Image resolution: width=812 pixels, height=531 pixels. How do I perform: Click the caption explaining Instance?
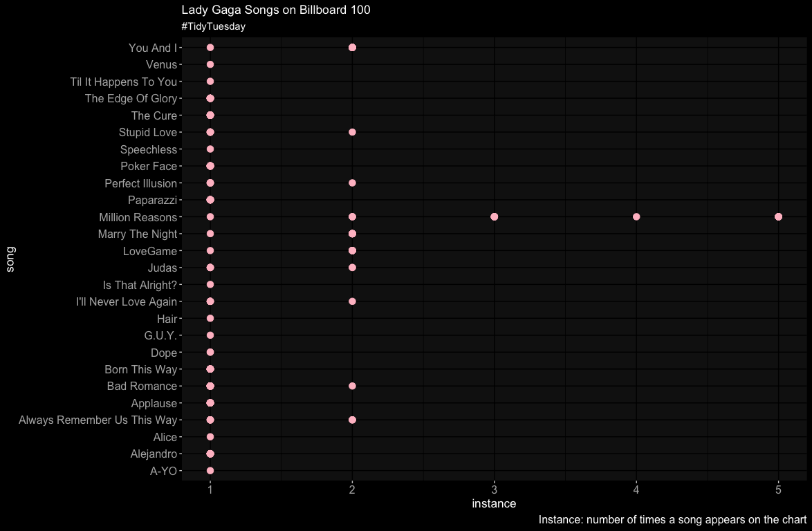pyautogui.click(x=672, y=520)
